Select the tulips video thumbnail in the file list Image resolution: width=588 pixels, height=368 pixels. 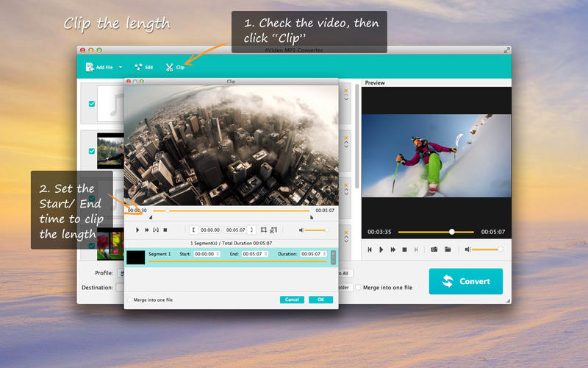111,244
